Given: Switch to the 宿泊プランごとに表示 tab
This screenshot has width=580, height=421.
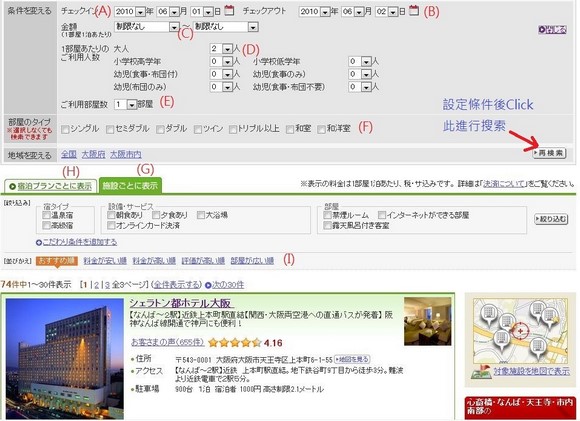Looking at the screenshot, I should 51,186.
